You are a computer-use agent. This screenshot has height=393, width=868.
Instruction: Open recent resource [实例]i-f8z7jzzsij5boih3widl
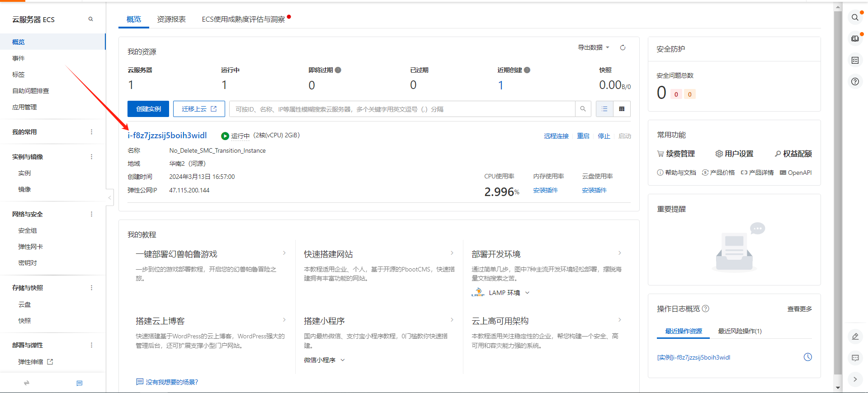(693, 357)
